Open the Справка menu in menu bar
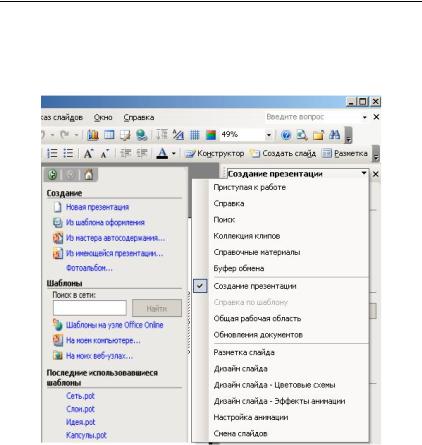 point(139,117)
